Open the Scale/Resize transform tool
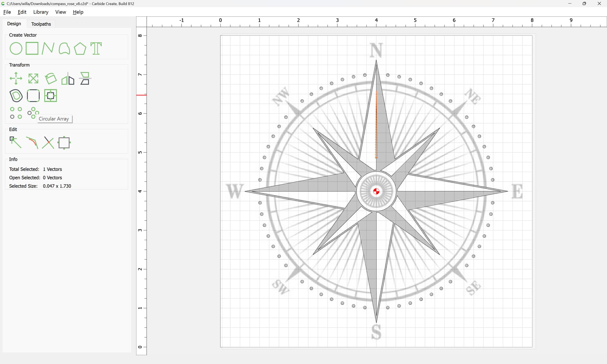Viewport: 607px width, 364px height. (33, 78)
